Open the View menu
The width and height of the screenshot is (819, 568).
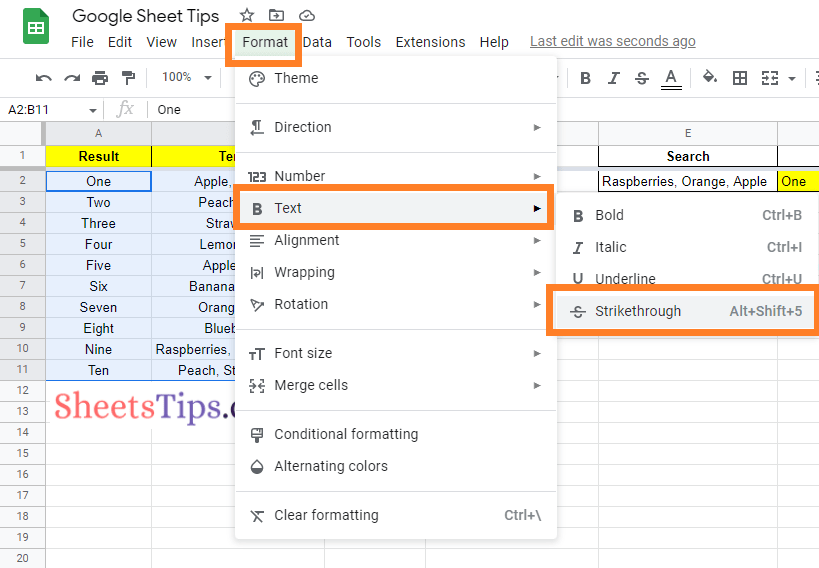point(161,42)
